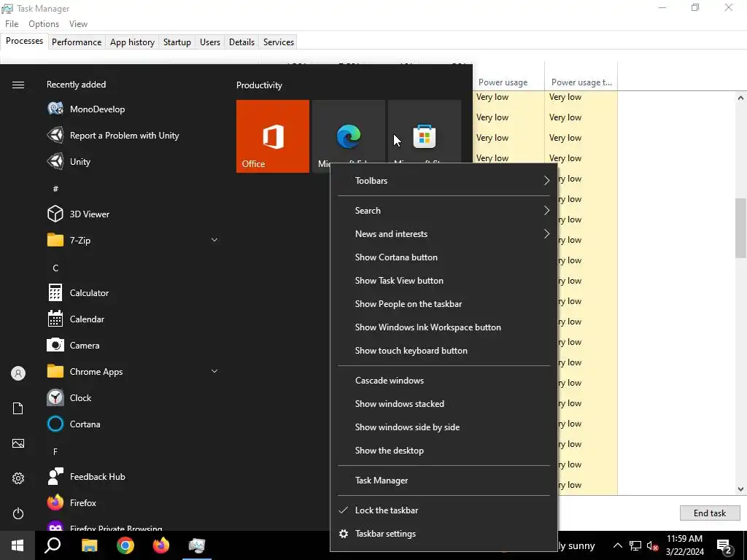The image size is (747, 560).
Task: Open Feedback Hub
Action: [x=133, y=476]
